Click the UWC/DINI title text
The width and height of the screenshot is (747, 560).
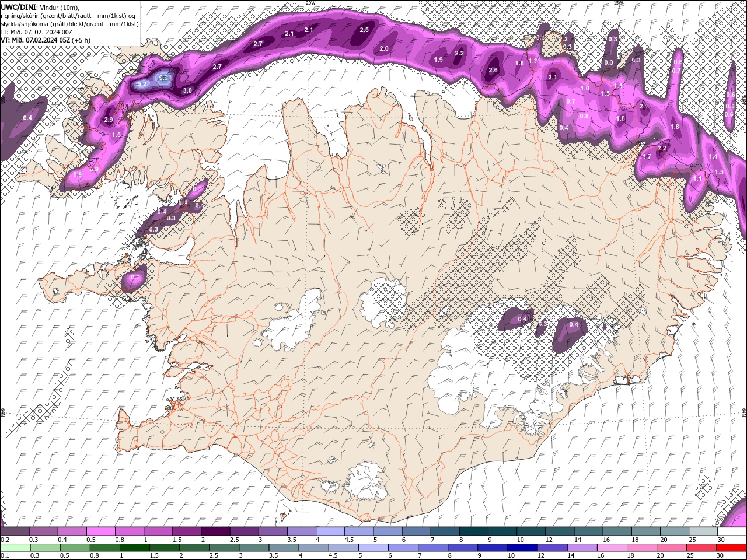click(x=19, y=6)
